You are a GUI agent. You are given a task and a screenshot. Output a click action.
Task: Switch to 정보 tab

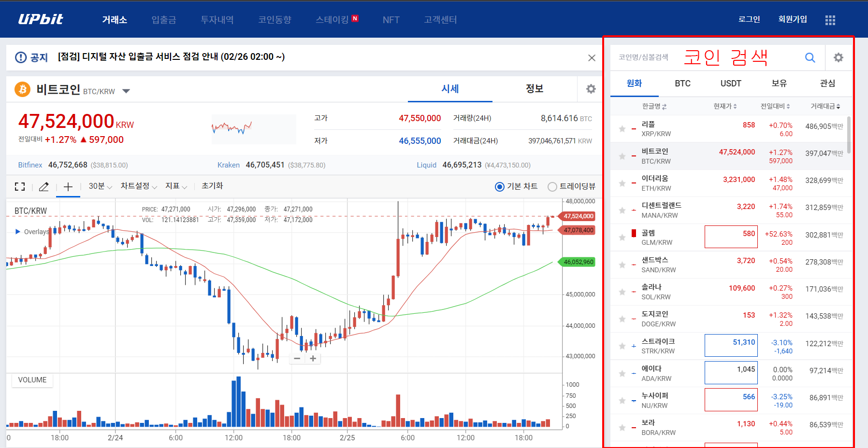(x=535, y=89)
